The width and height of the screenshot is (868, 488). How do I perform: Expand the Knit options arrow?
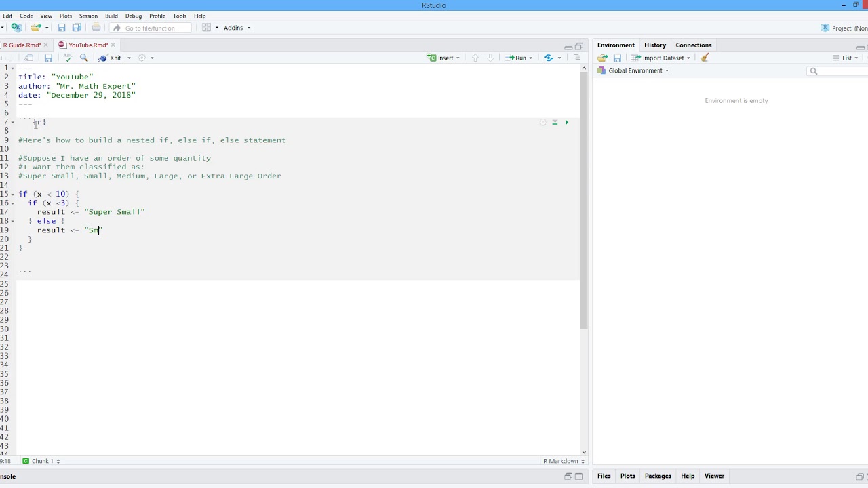[129, 58]
